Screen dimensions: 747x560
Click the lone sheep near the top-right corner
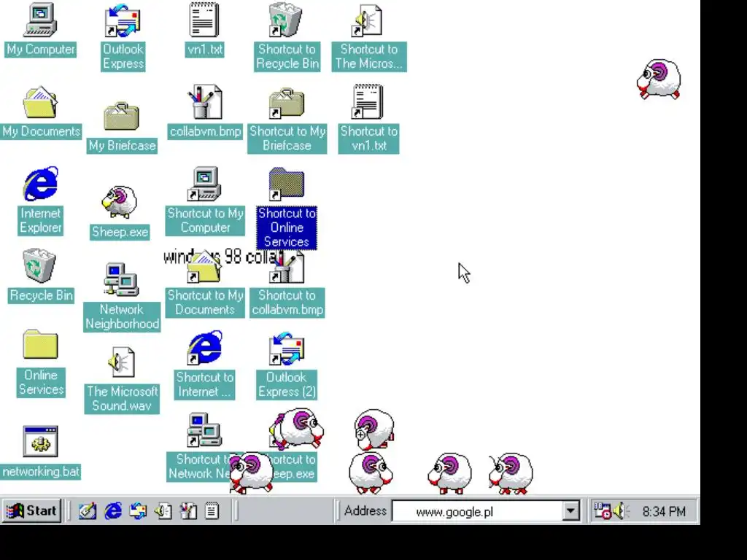pos(659,79)
